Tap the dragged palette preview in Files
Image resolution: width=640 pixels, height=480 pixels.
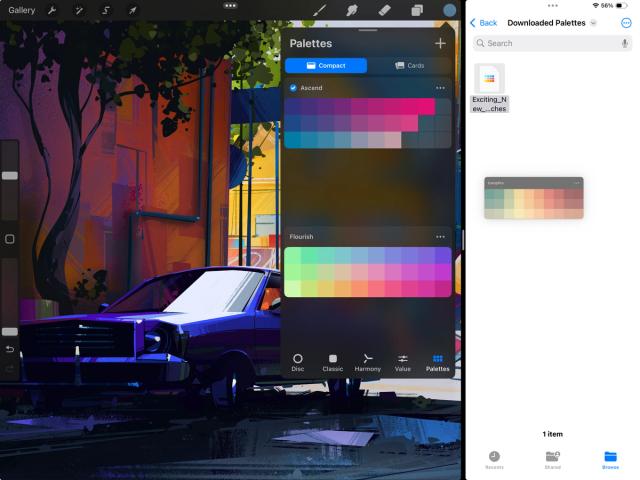click(x=533, y=198)
